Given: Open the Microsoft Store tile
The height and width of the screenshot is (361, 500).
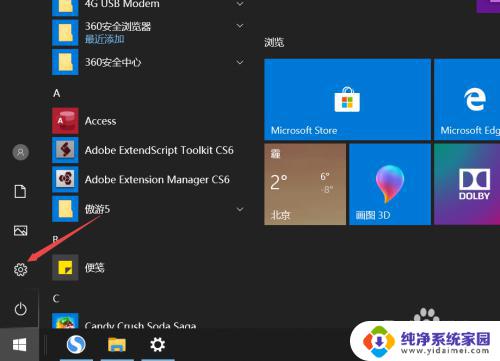Looking at the screenshot, I should 347,99.
